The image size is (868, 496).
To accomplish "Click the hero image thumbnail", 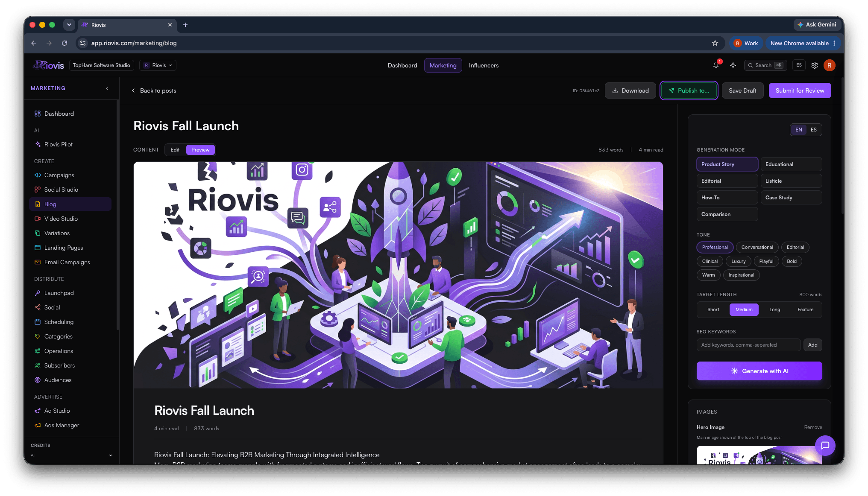I will click(x=759, y=455).
